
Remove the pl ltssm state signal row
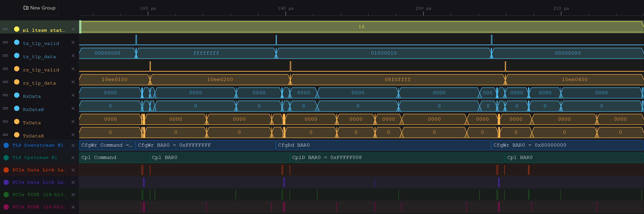pos(73,29)
